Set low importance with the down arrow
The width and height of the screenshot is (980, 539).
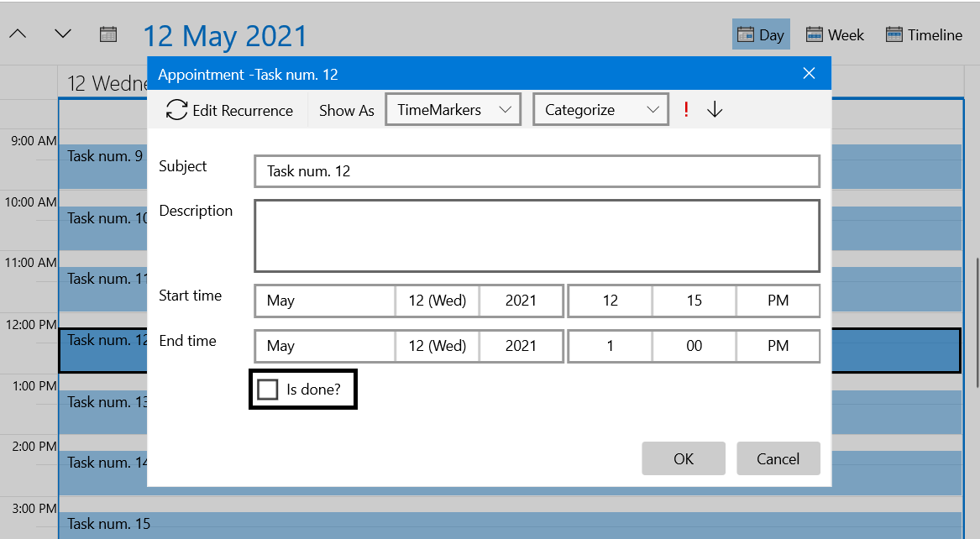click(x=714, y=109)
